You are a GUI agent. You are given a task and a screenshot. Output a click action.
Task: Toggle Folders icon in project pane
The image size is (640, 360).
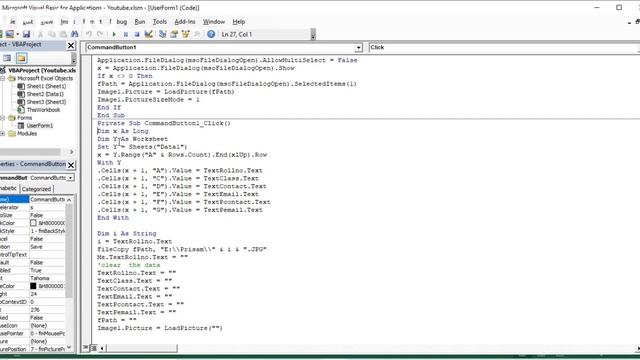22,58
